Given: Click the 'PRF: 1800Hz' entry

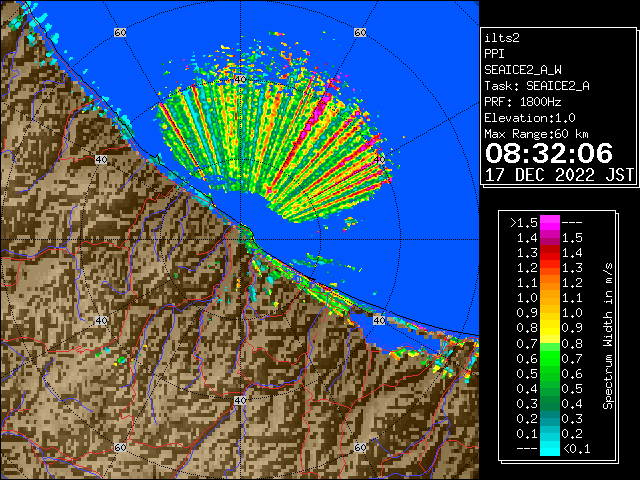Looking at the screenshot, I should click(523, 102).
